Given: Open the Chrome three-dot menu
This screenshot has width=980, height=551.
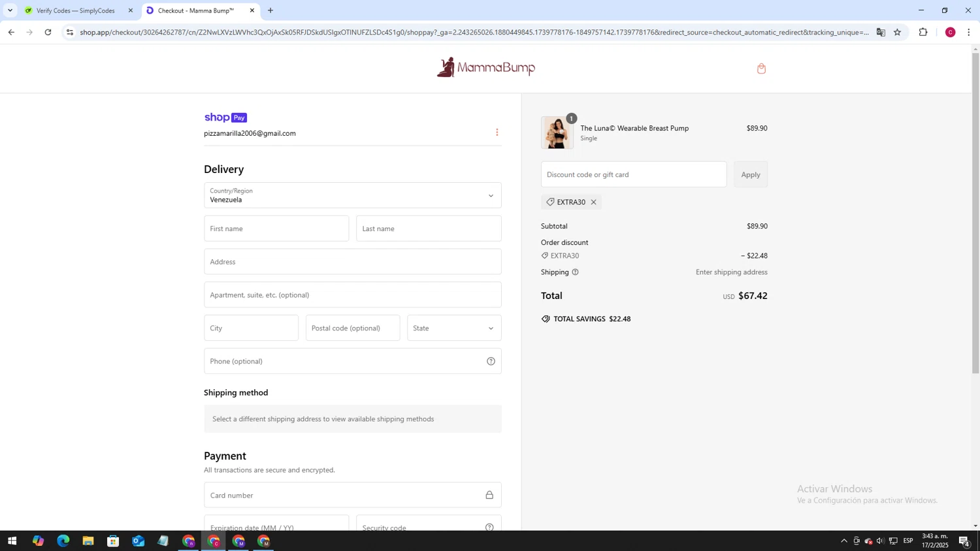Looking at the screenshot, I should click(969, 32).
